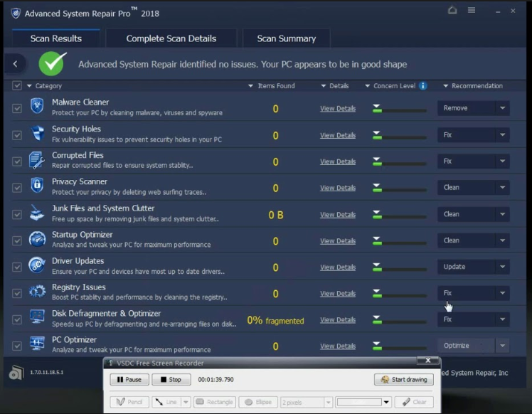This screenshot has height=414, width=532.
Task: Click the back arrow button
Action: tap(15, 64)
